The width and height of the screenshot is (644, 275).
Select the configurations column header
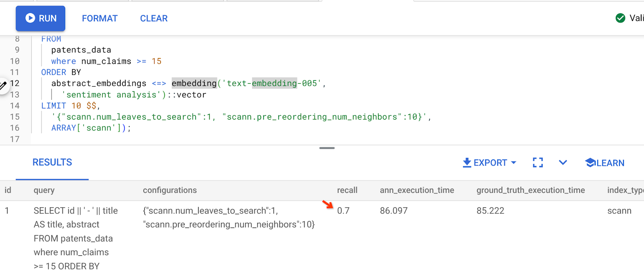[170, 190]
